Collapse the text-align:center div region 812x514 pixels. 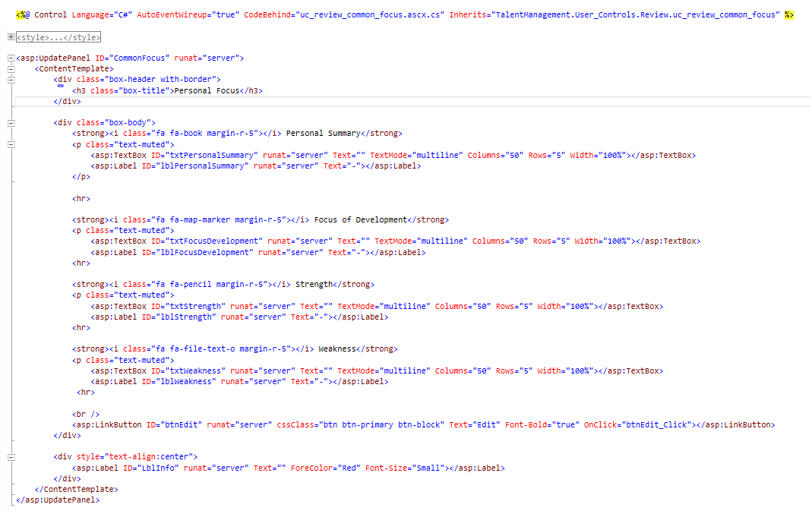tap(11, 456)
